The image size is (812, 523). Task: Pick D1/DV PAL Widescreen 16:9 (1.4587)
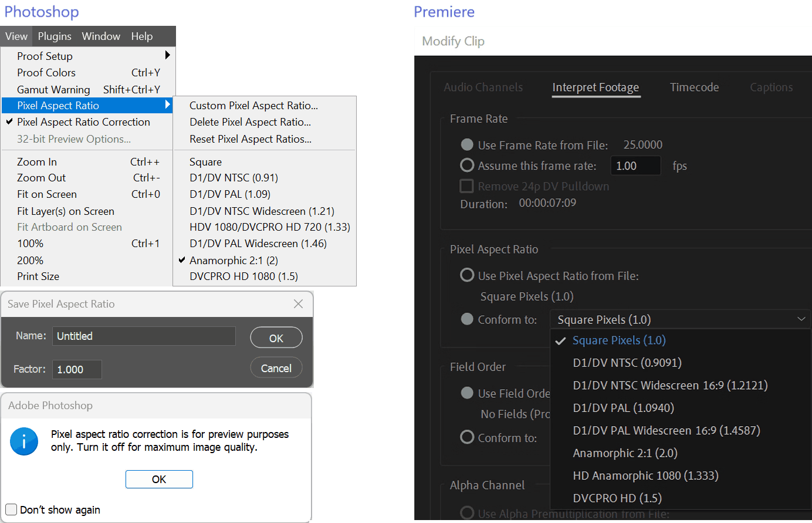(x=666, y=430)
